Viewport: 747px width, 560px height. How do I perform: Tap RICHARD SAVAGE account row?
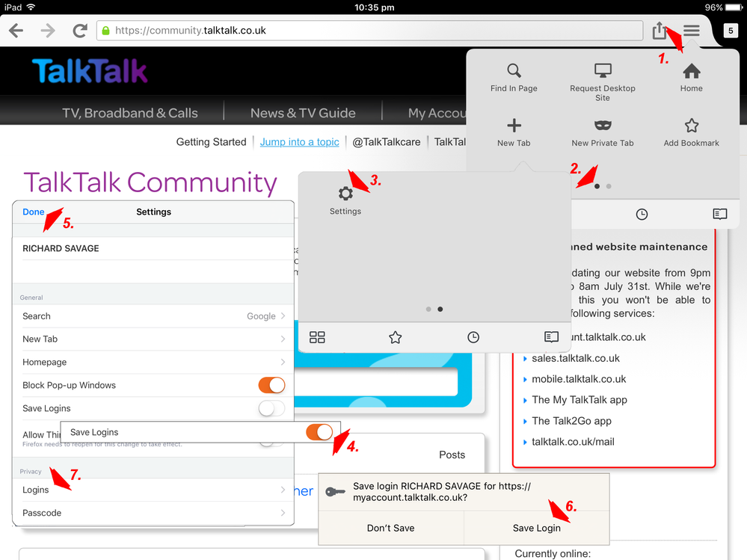pos(153,248)
